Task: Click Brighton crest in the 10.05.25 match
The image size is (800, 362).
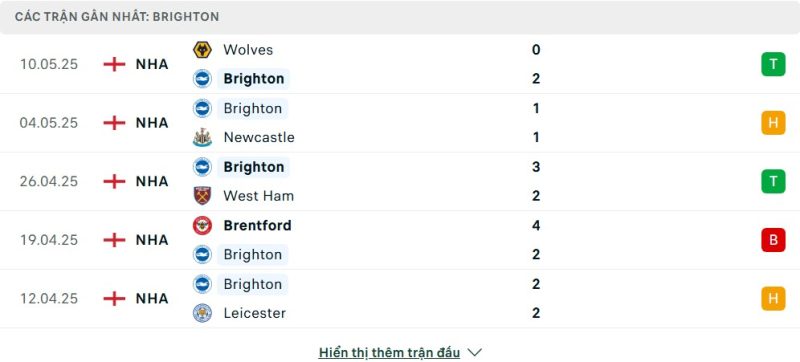Action: (x=203, y=79)
